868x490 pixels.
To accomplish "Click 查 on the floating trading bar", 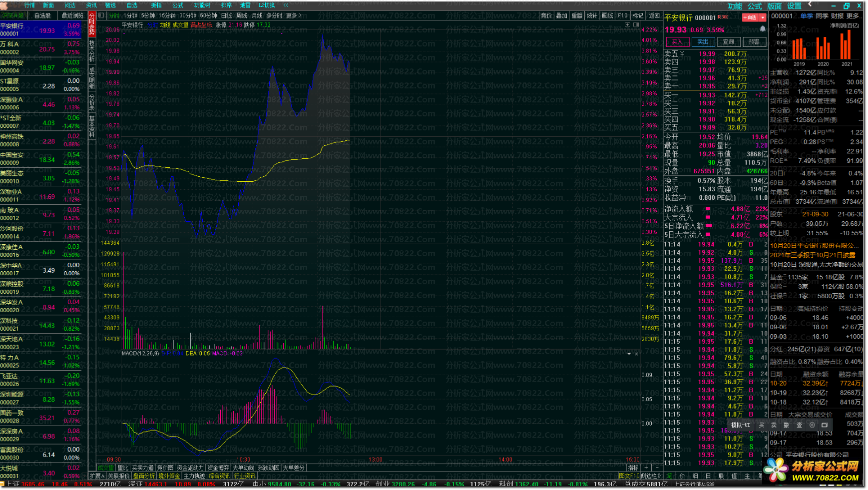I will (800, 425).
